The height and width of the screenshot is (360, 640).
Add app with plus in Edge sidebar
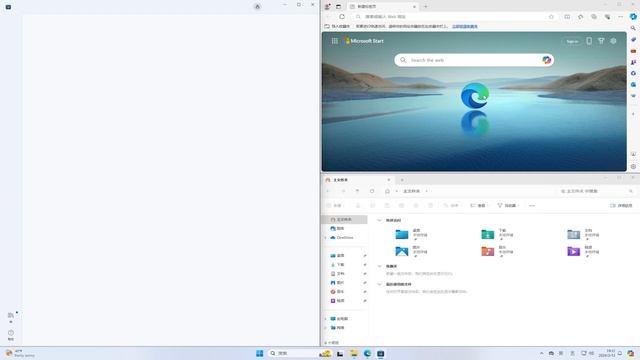(x=633, y=114)
